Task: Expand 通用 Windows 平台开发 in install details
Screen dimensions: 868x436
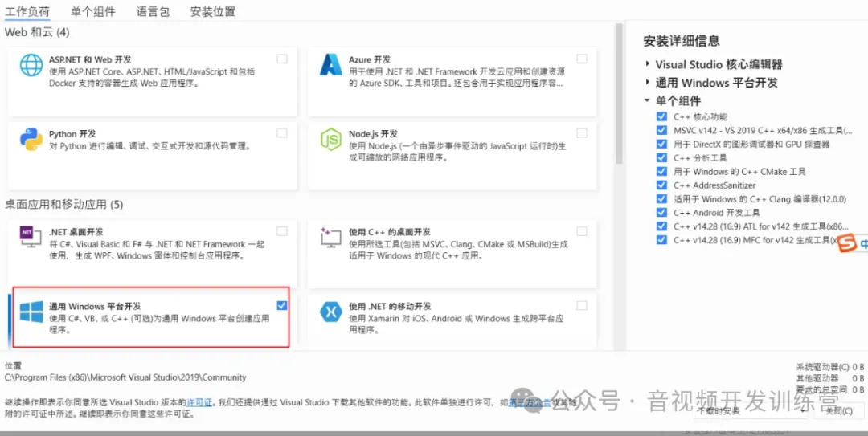Action: [647, 83]
